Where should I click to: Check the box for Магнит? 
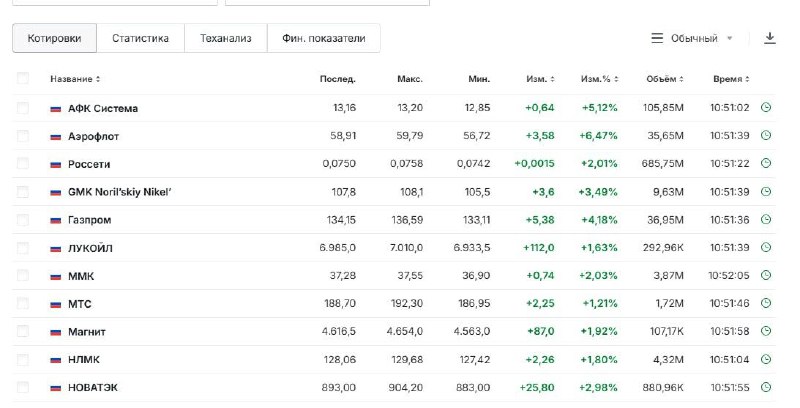click(23, 332)
